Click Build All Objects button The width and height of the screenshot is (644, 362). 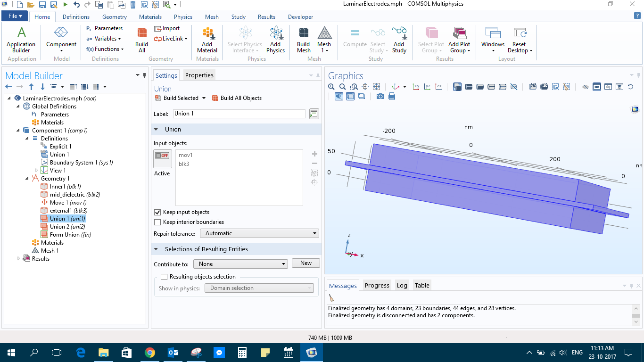[x=237, y=98]
